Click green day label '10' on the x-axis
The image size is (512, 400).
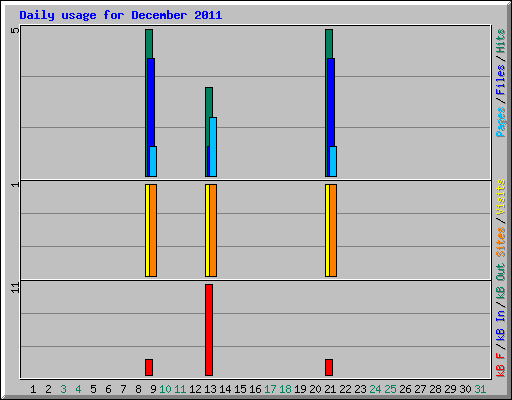[x=165, y=389]
